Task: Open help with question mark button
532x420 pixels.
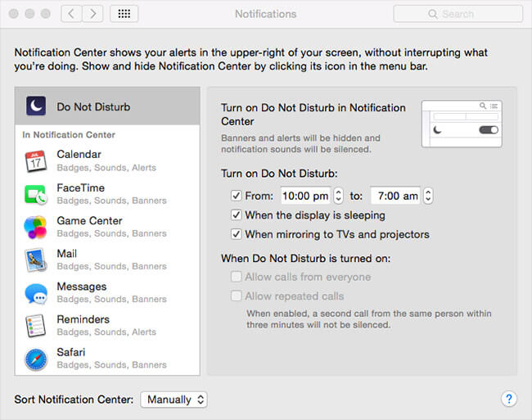Action: click(x=508, y=399)
